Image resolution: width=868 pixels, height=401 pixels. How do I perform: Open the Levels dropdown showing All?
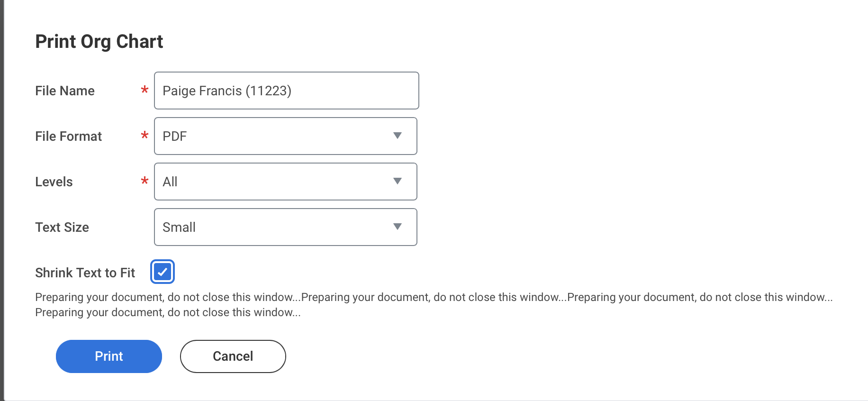point(275,182)
